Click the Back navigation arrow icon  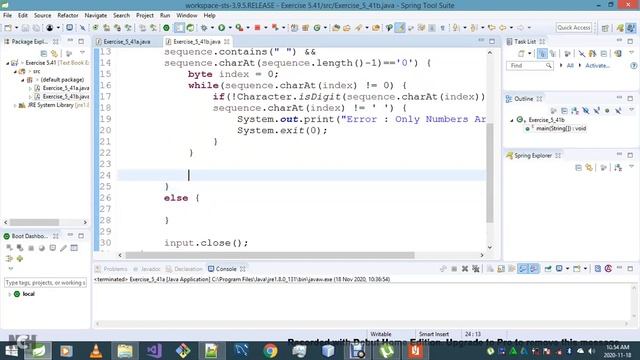pos(503,28)
